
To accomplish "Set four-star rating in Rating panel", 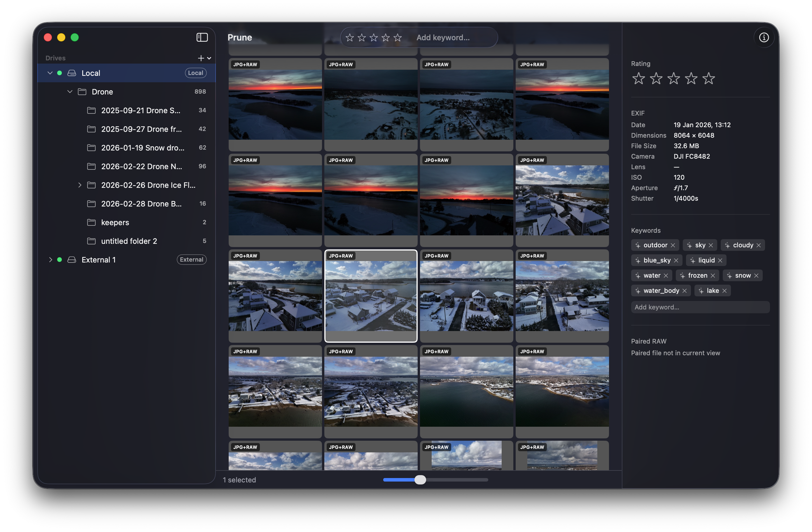I will [x=691, y=78].
